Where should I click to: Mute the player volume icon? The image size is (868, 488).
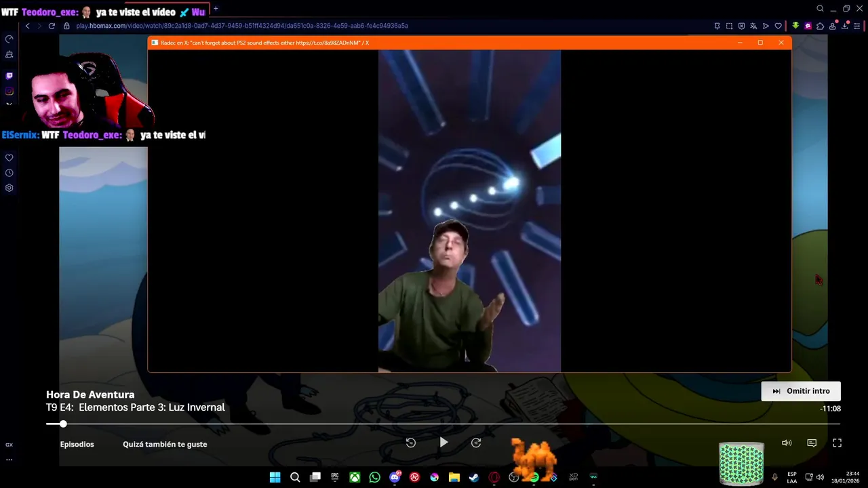787,443
